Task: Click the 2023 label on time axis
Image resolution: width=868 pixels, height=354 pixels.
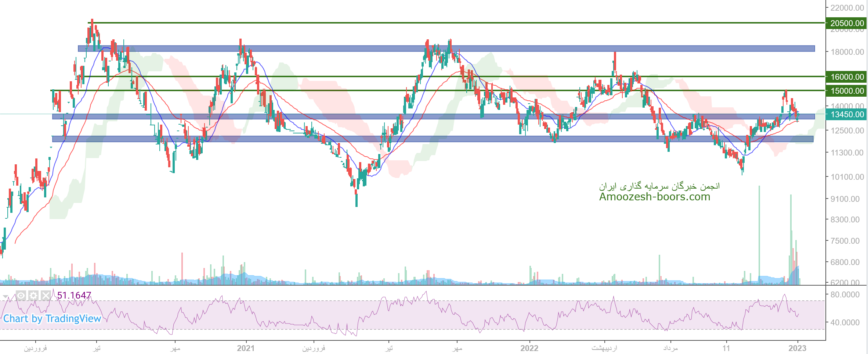Action: (x=797, y=348)
